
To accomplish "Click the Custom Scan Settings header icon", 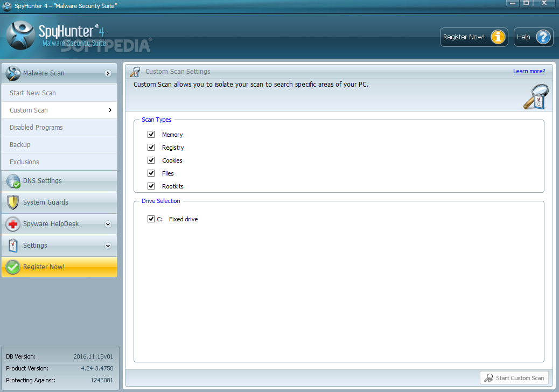I will [135, 72].
